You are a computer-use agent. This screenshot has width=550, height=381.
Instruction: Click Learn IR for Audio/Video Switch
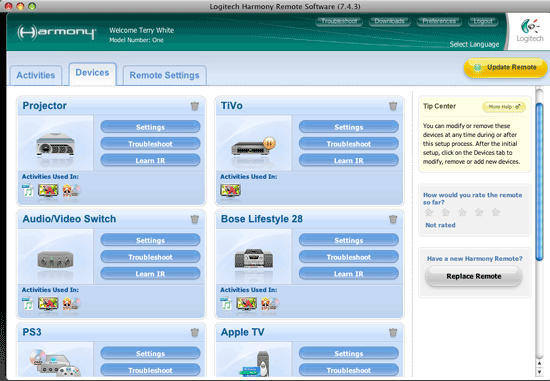(x=150, y=274)
